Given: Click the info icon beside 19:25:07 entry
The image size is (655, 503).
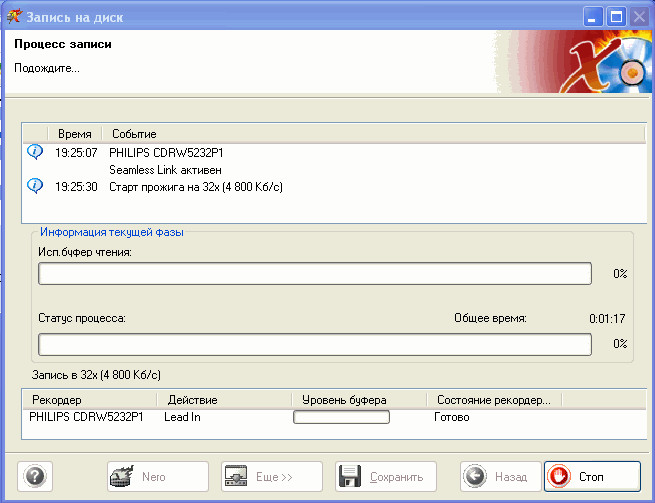Looking at the screenshot, I should point(35,152).
